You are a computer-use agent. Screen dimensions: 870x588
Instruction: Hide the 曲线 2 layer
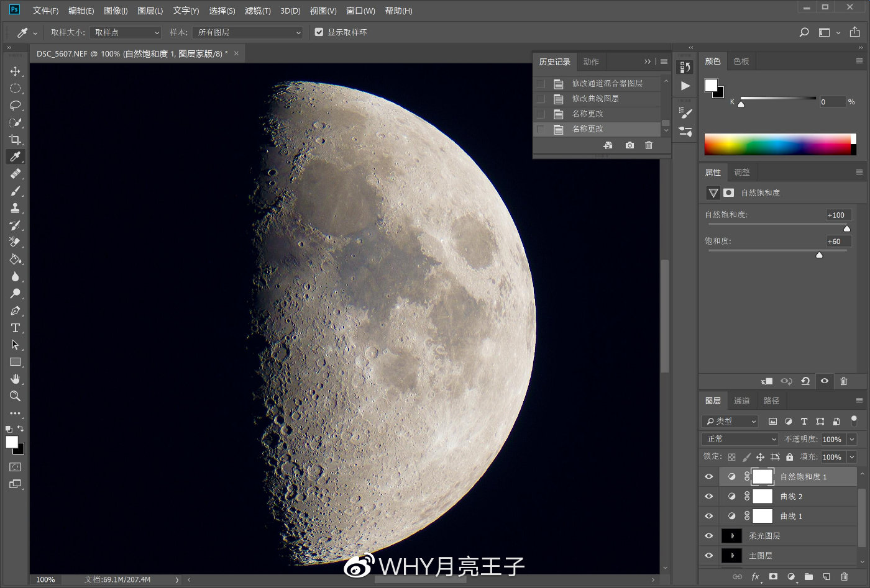[x=708, y=497]
